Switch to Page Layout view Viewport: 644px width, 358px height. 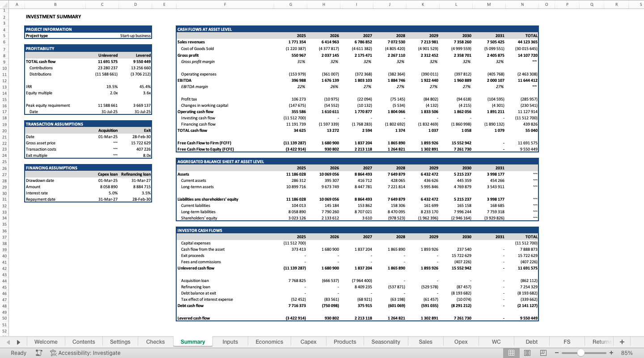pyautogui.click(x=527, y=353)
